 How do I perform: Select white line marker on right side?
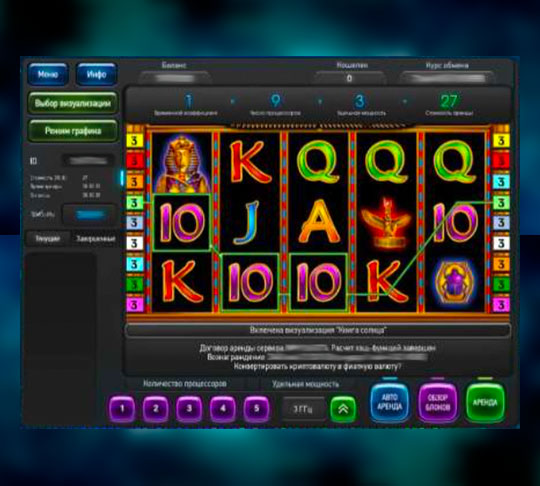[x=501, y=244]
